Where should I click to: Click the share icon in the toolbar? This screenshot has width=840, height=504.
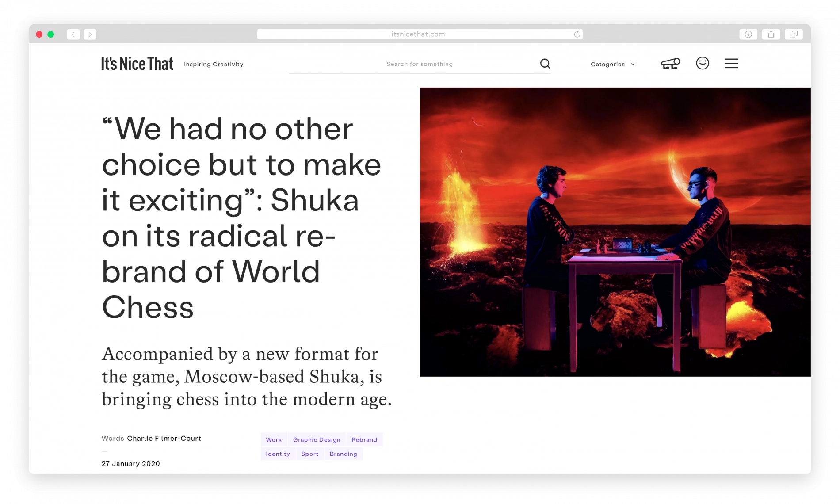pyautogui.click(x=771, y=34)
